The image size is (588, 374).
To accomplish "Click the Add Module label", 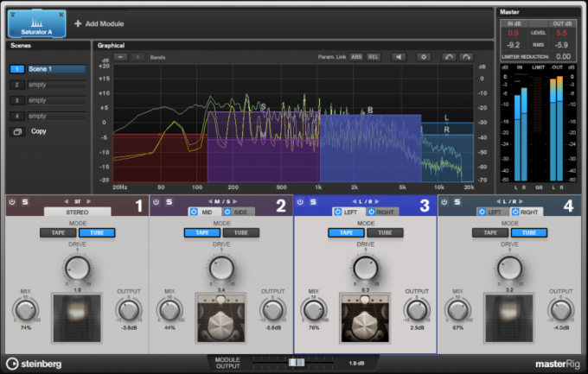I will (105, 23).
